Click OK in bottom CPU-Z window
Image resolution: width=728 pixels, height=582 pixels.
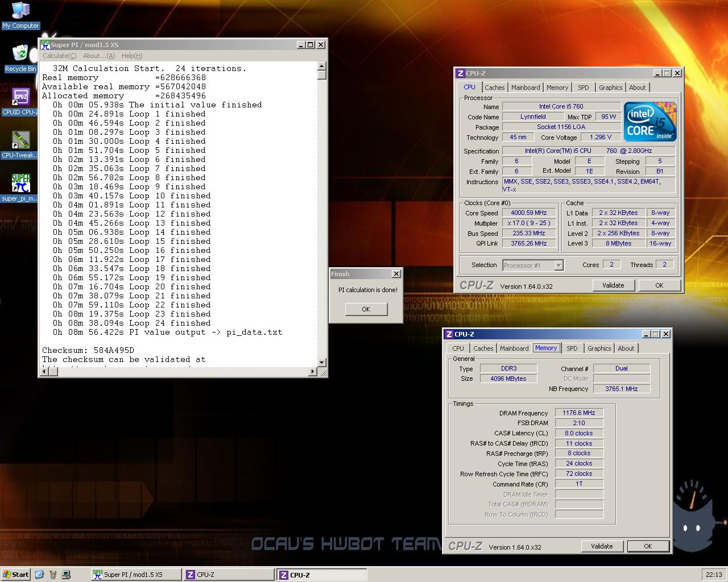(x=648, y=546)
